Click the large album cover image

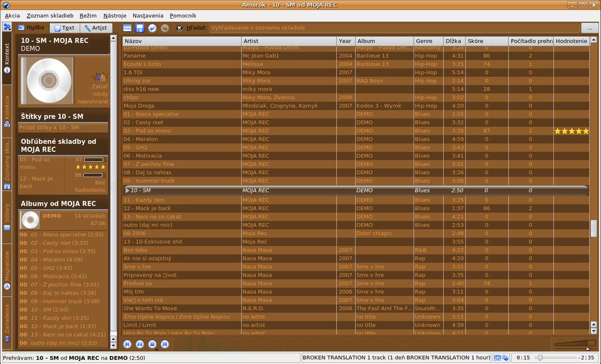click(48, 80)
